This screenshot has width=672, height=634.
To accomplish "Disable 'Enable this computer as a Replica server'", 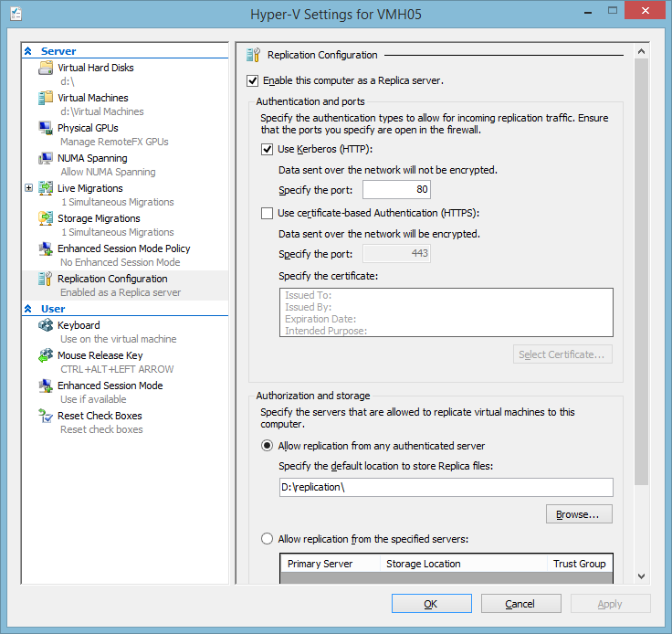I will 253,80.
